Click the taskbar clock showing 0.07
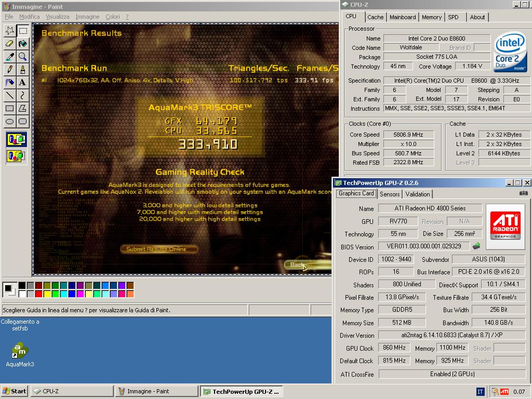 click(519, 392)
